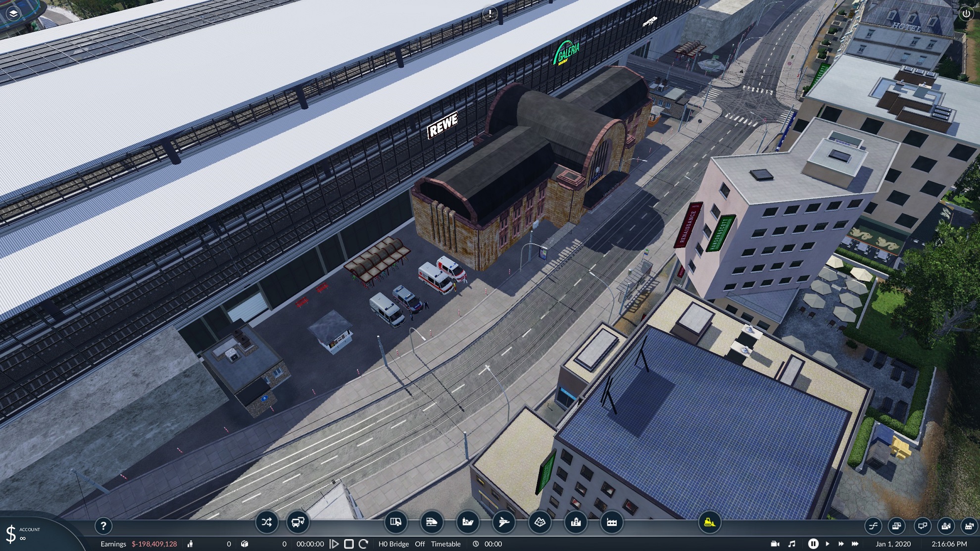Click the power quit icon
This screenshot has height=551, width=980.
(x=966, y=14)
